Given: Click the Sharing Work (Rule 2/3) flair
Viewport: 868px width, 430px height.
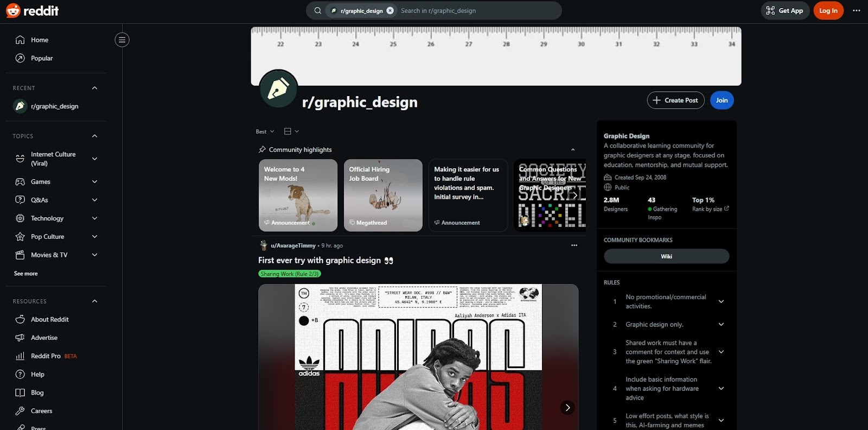Looking at the screenshot, I should [289, 274].
